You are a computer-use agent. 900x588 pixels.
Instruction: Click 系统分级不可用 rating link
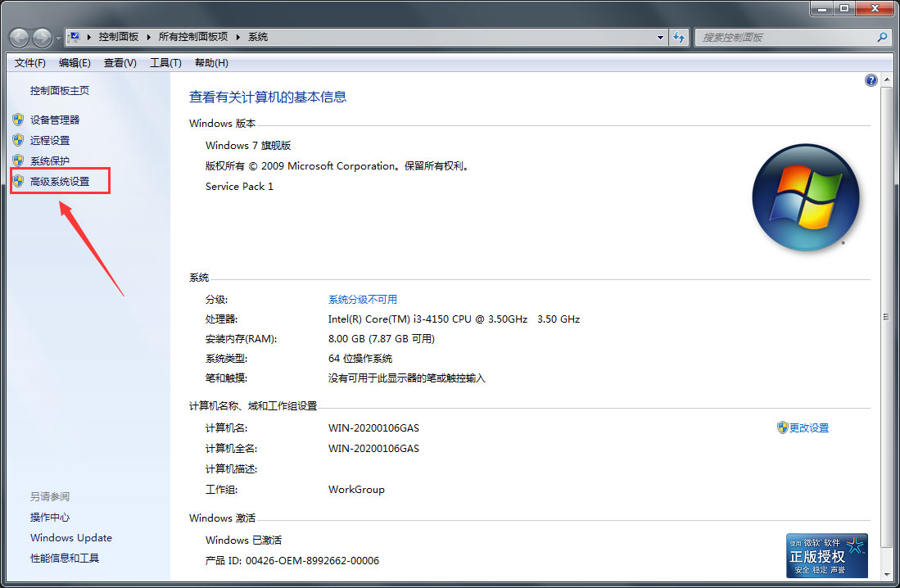(363, 299)
